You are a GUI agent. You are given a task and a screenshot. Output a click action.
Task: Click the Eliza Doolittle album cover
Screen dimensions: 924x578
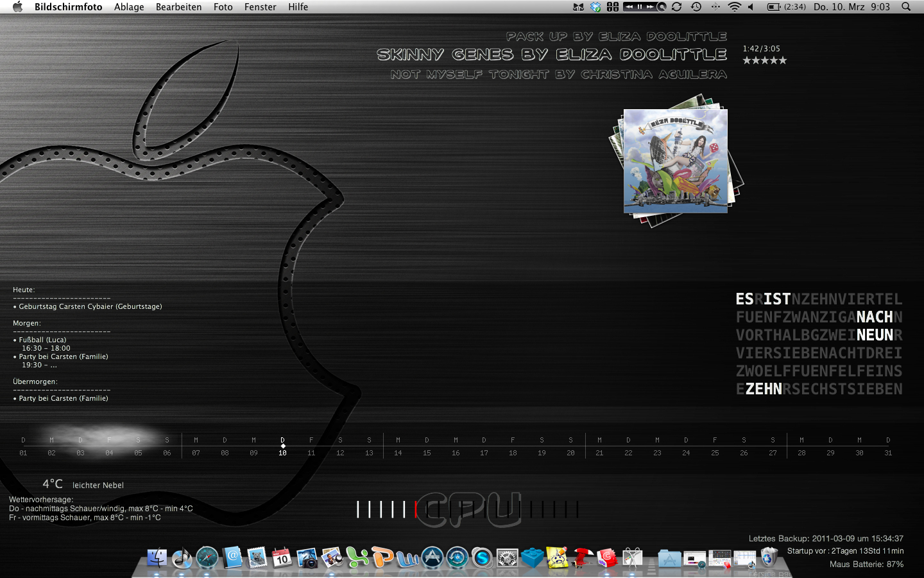click(x=676, y=161)
